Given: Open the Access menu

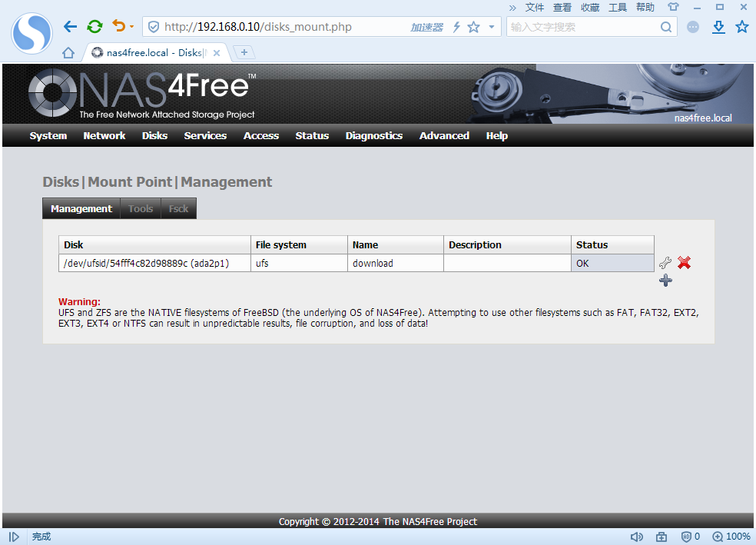Looking at the screenshot, I should pos(261,135).
